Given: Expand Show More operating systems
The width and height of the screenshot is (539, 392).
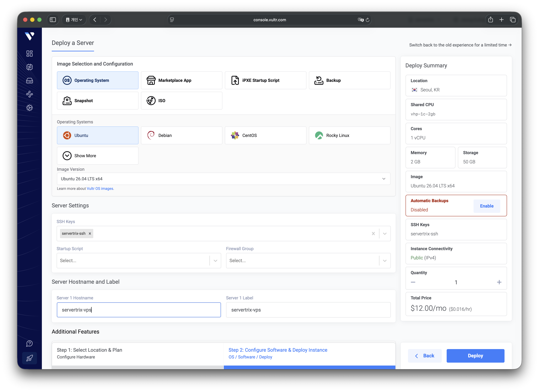Looking at the screenshot, I should [98, 156].
